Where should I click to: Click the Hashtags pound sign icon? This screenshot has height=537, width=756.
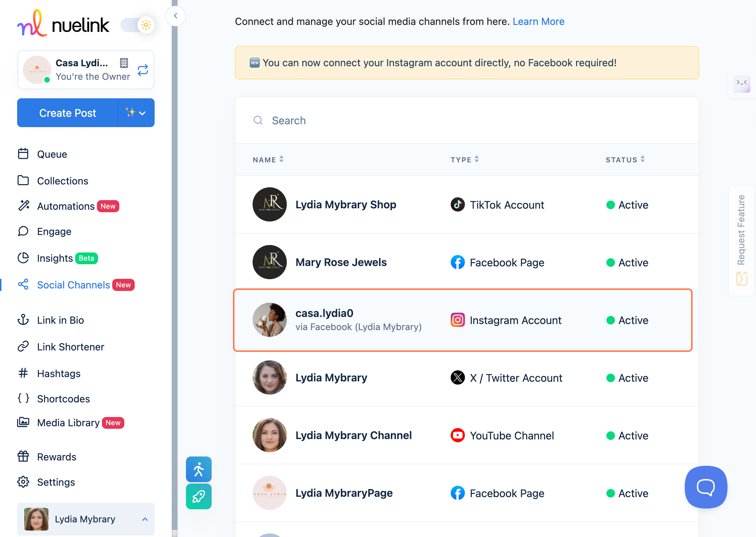(x=23, y=373)
